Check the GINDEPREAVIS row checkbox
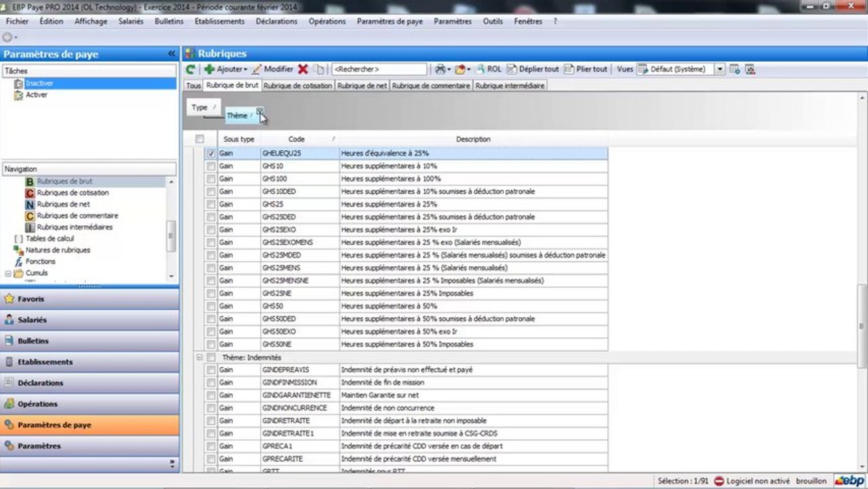Viewport: 868px width, 489px height. [211, 370]
